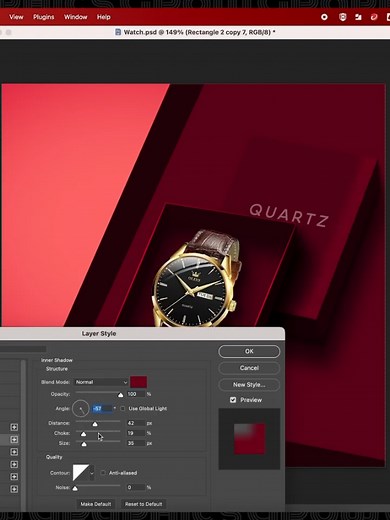Click the topmost plus icon in styles list
Screen dimensions: 390x520
tap(14, 427)
